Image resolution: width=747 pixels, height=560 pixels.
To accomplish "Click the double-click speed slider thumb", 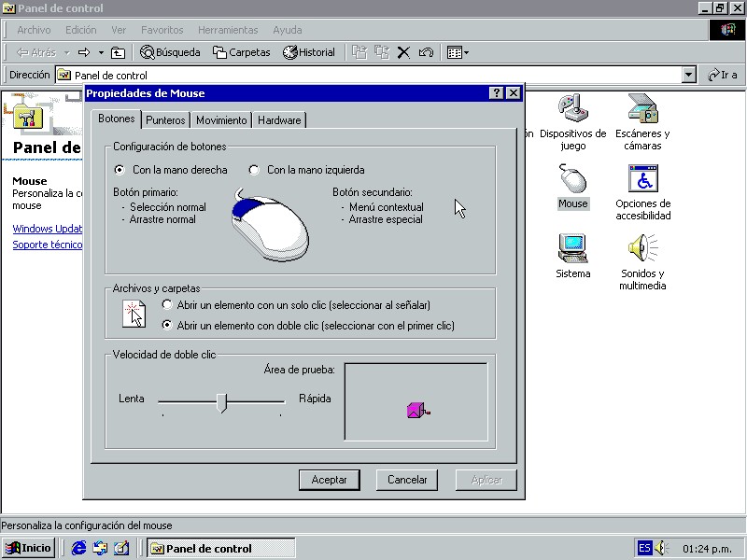I will click(x=221, y=402).
